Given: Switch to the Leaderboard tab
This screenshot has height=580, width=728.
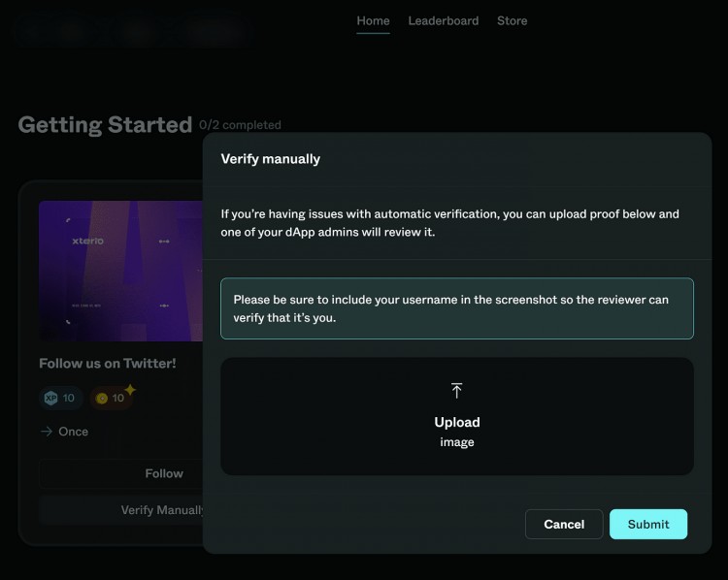Looking at the screenshot, I should [443, 20].
